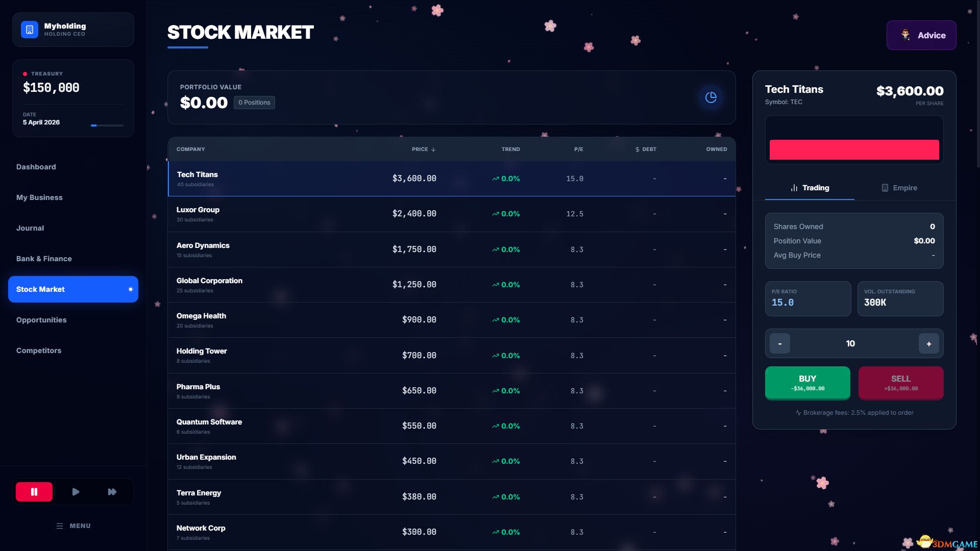
Task: Click the $1,750.00 Aero Dynamics price
Action: click(414, 249)
